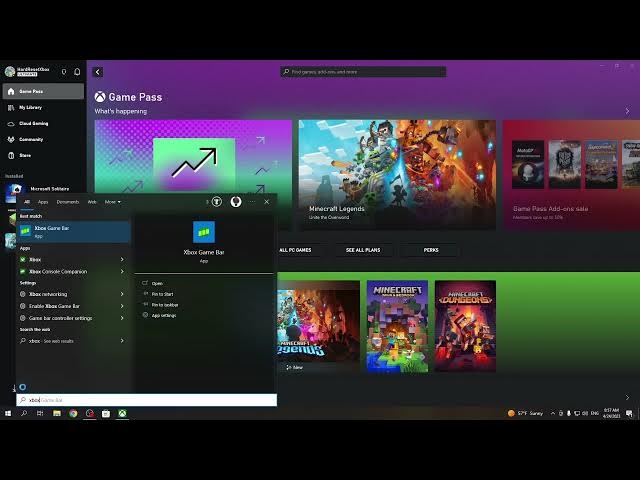
Task: Switch to the All search tab
Action: click(x=27, y=202)
